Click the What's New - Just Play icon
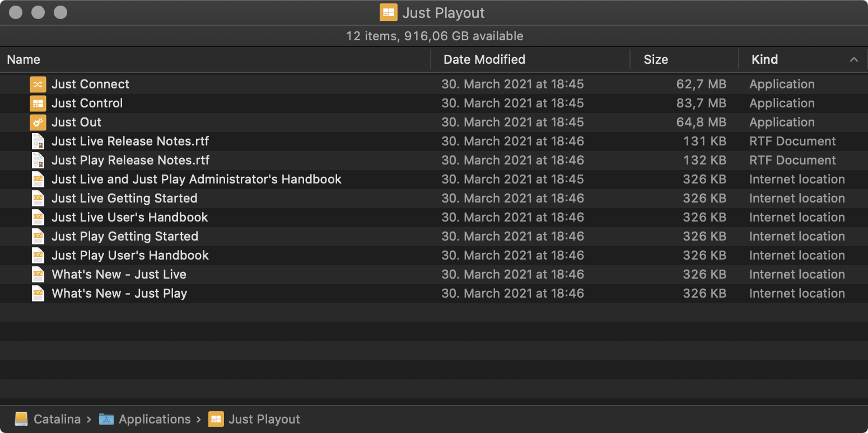 coord(38,293)
